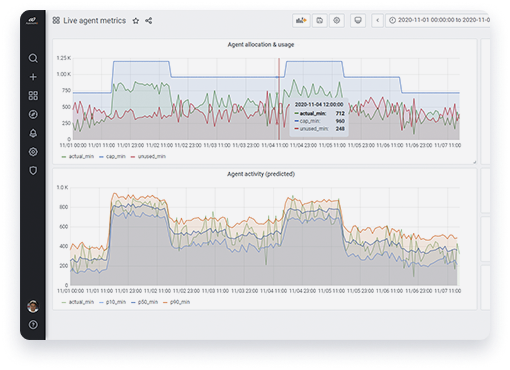Open the alerting bell icon
The height and width of the screenshot is (370, 510).
(33, 133)
